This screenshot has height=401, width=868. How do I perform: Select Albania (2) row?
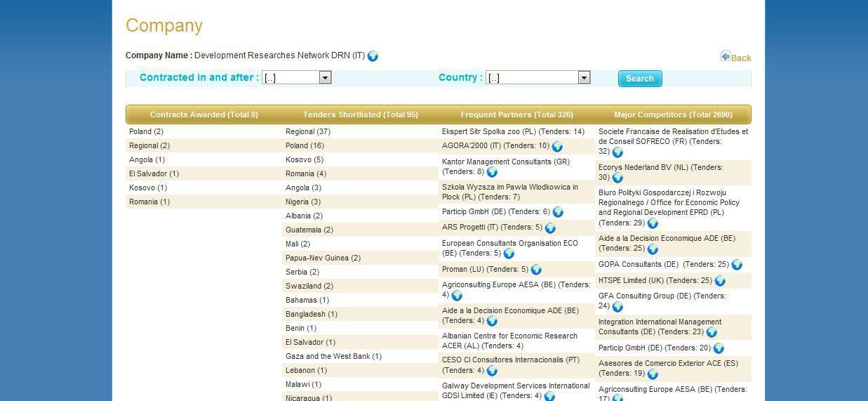click(x=360, y=216)
